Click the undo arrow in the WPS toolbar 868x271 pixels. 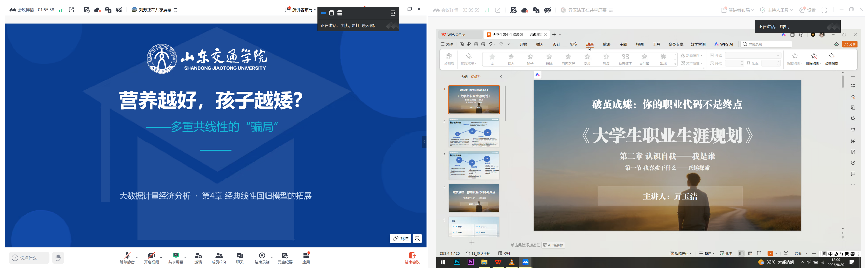tap(491, 44)
